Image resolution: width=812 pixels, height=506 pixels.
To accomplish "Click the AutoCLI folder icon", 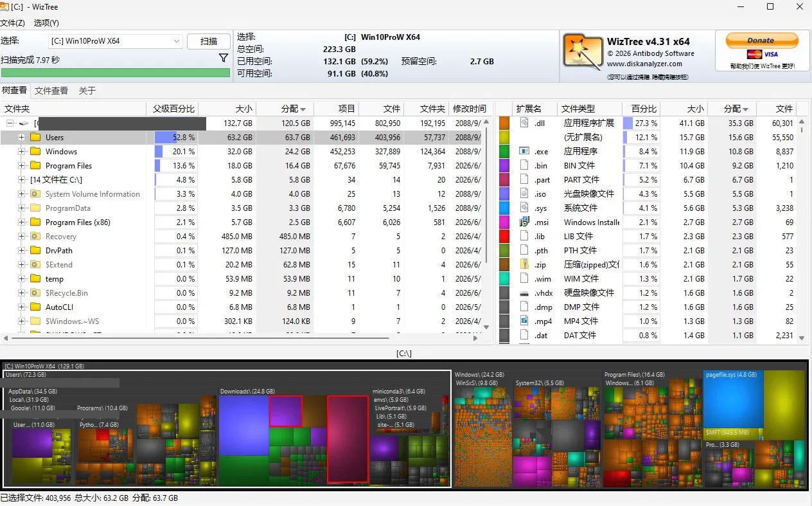I will click(35, 307).
